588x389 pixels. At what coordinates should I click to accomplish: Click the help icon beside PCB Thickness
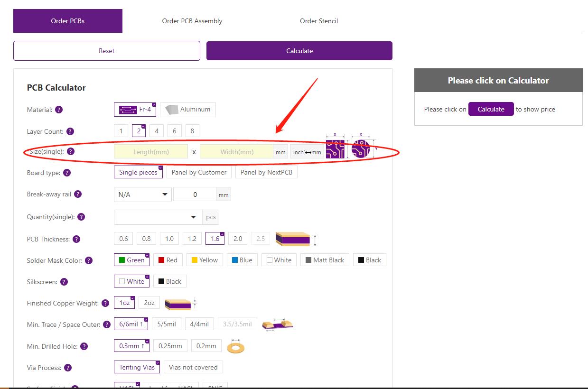tap(76, 239)
